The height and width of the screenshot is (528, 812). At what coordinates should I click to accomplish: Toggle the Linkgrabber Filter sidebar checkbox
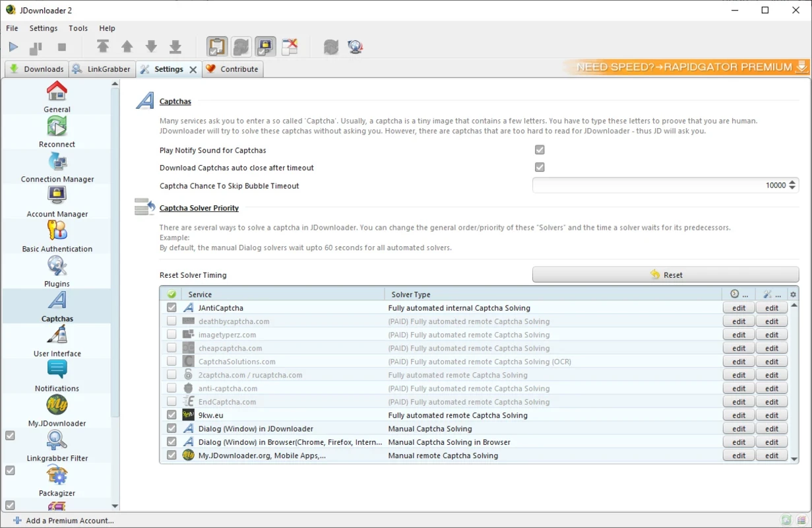coord(10,436)
